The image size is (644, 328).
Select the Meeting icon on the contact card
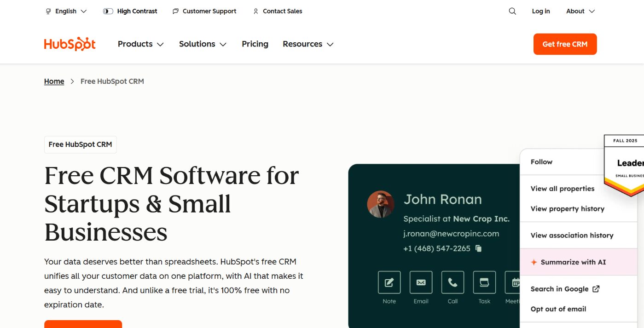[514, 282]
